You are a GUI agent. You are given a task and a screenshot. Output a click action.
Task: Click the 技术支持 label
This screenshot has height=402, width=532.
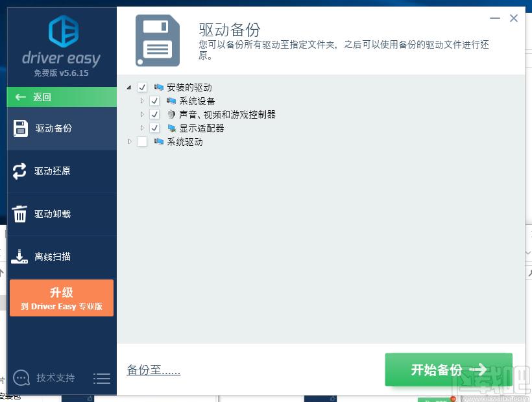[x=56, y=378]
